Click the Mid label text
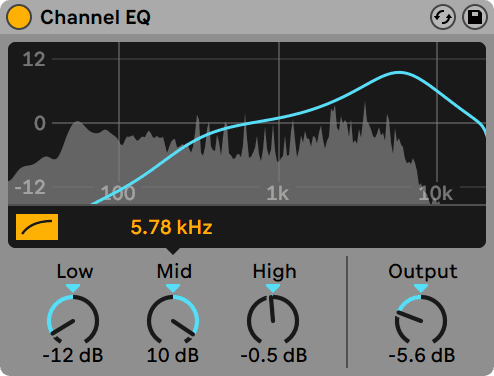Viewport: 494px width, 376px height. pyautogui.click(x=174, y=271)
